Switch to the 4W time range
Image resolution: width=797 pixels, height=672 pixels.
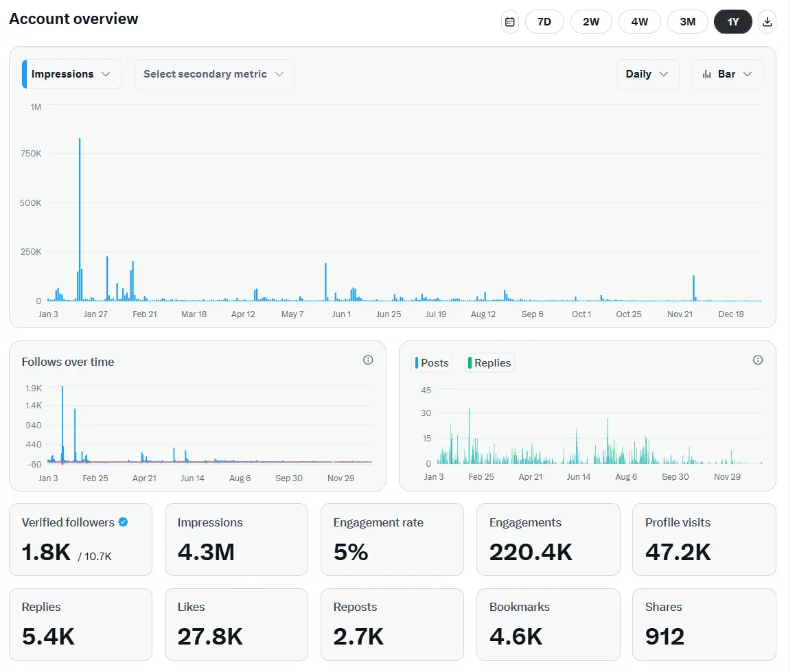tap(639, 22)
